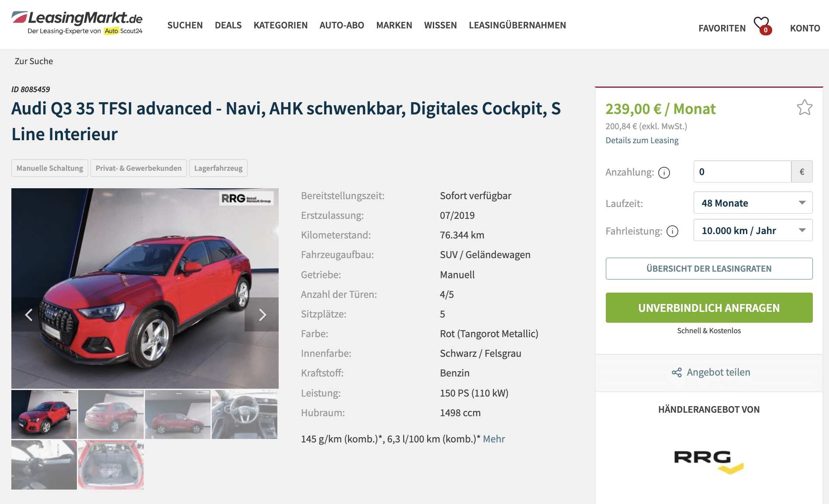The width and height of the screenshot is (829, 504).
Task: Open the DEALS menu
Action: pyautogui.click(x=228, y=25)
